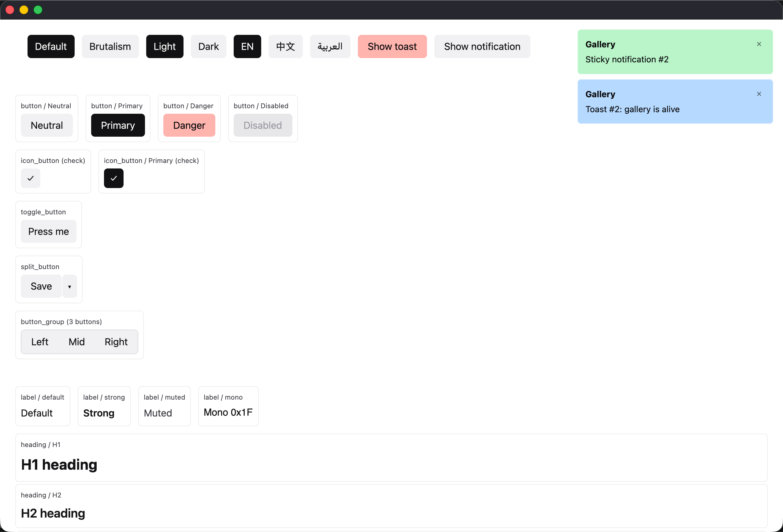The height and width of the screenshot is (532, 783).
Task: Click the green window zoom button
Action: (x=38, y=10)
